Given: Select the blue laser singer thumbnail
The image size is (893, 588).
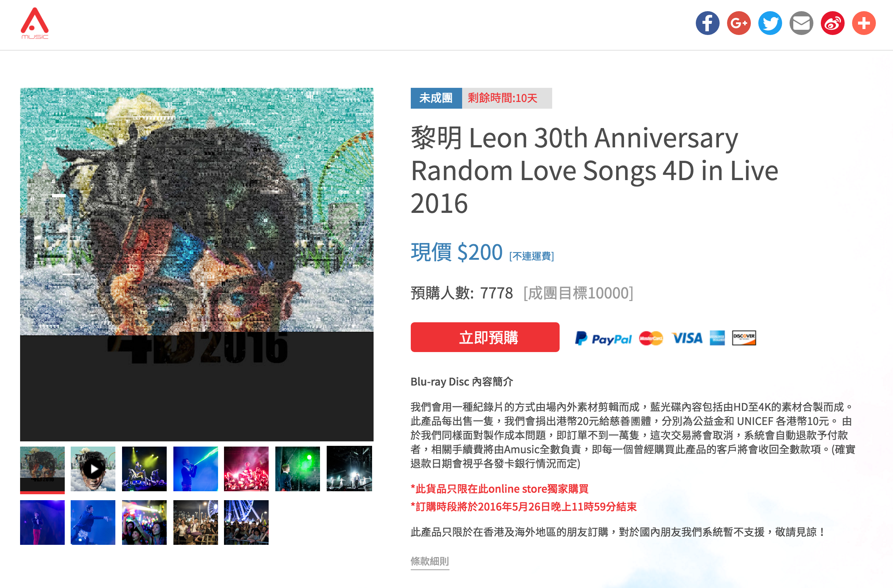Looking at the screenshot, I should [x=195, y=469].
